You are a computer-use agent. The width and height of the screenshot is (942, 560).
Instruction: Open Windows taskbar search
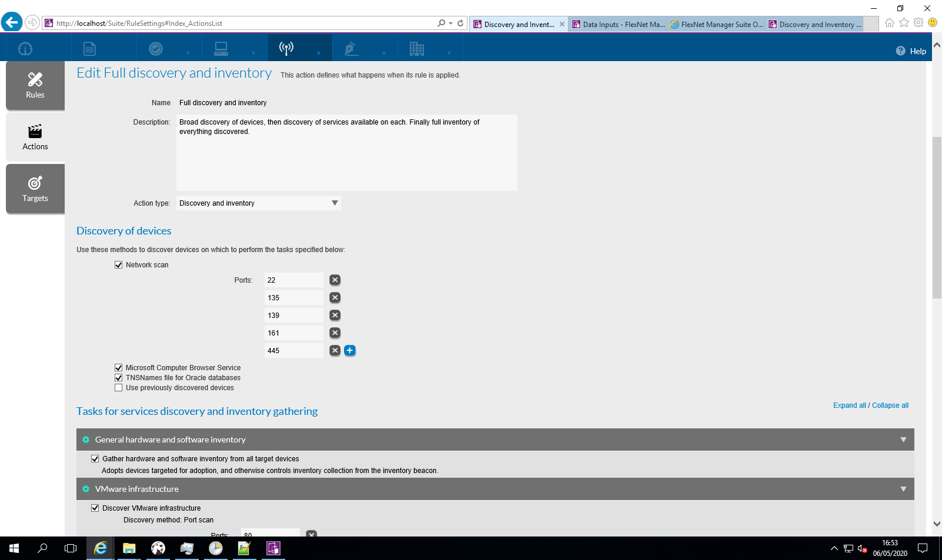[x=42, y=548]
